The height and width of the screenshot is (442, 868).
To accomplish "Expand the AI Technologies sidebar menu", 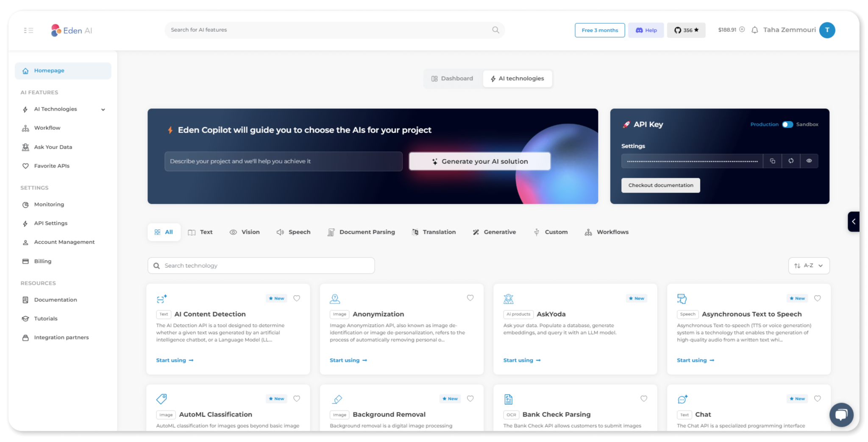I will pos(103,109).
